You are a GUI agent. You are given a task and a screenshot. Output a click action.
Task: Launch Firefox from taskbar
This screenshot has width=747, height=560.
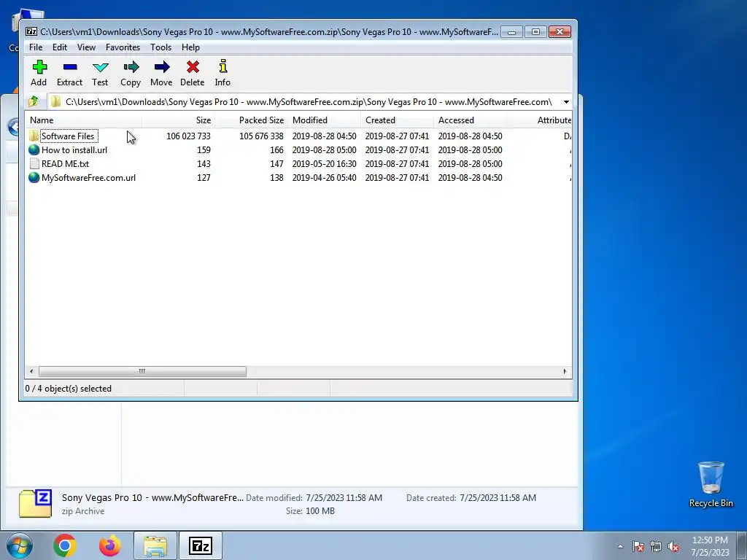tap(110, 545)
